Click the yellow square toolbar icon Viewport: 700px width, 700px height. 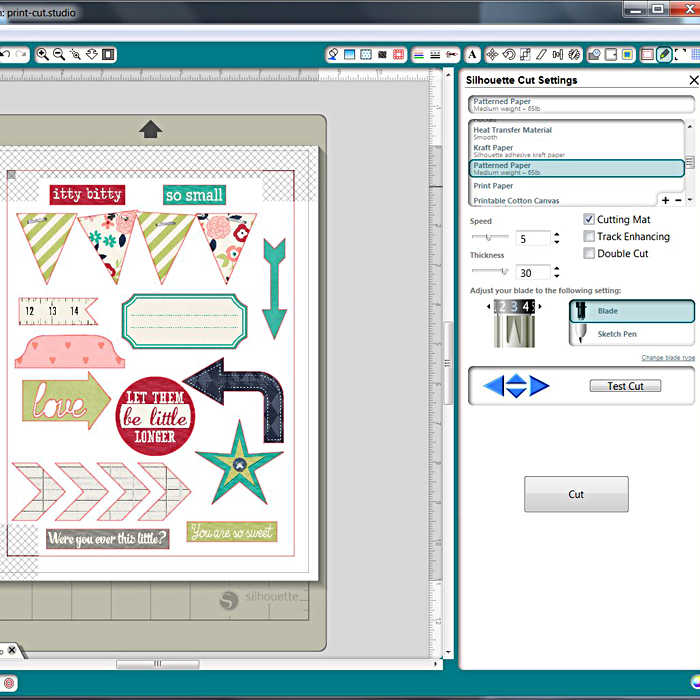click(627, 54)
